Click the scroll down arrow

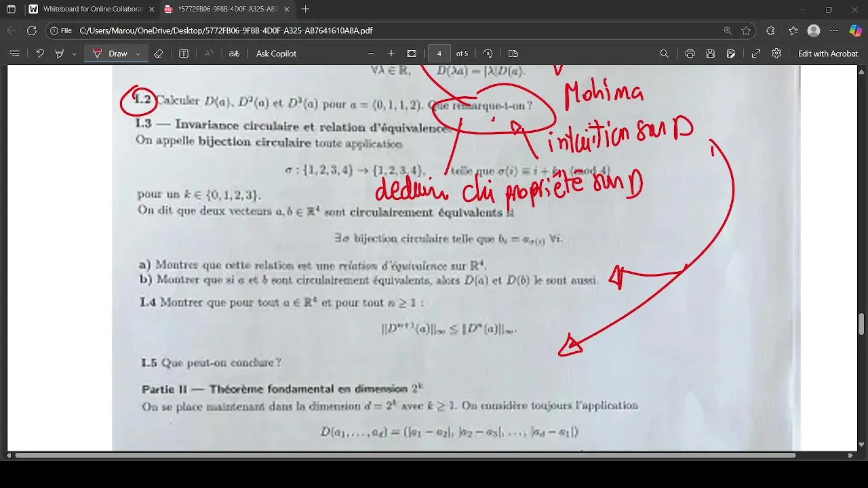click(x=862, y=445)
